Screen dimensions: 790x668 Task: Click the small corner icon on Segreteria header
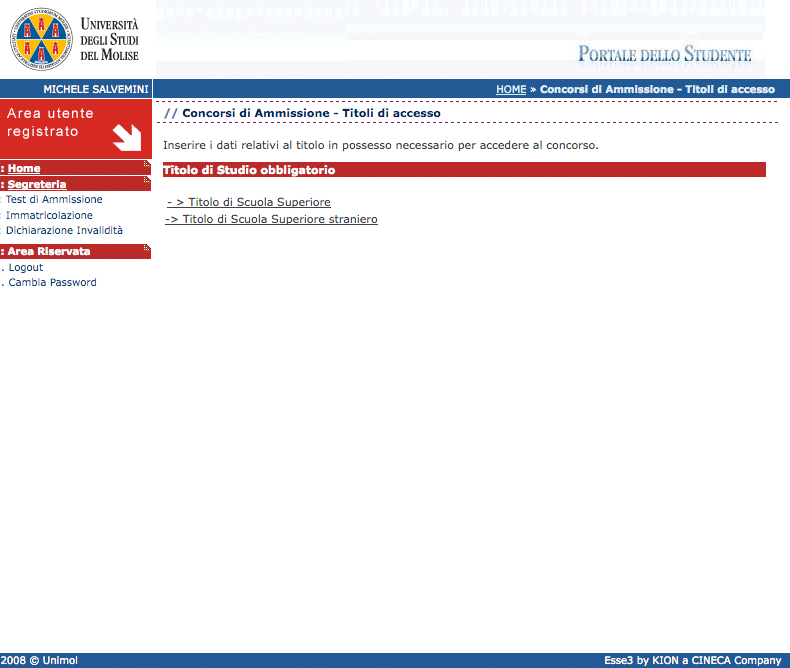click(x=147, y=180)
